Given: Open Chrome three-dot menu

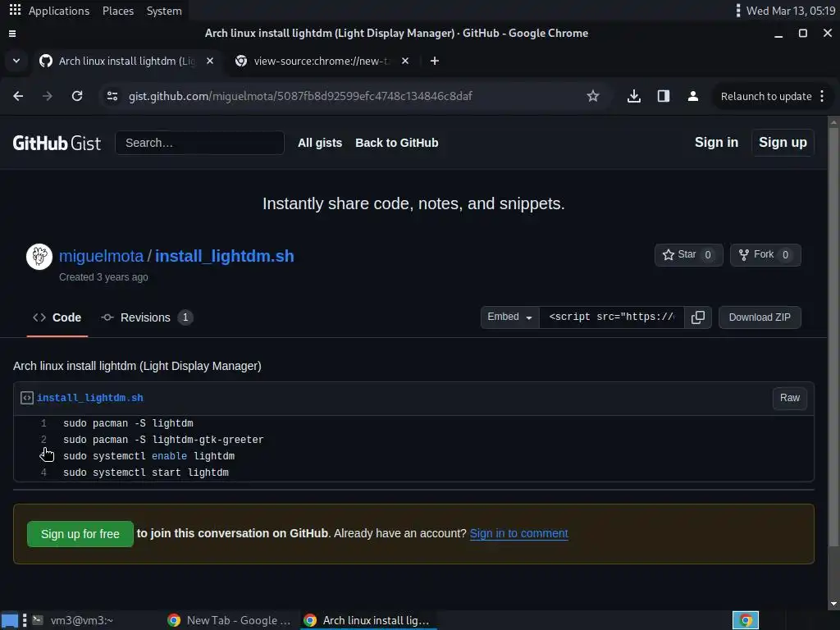Looking at the screenshot, I should pos(822,97).
